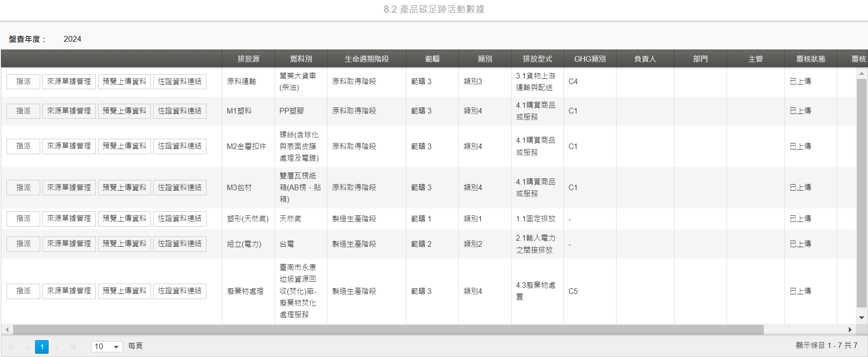
Task: Click 指派 for the 原料運輸 row
Action: click(x=23, y=81)
